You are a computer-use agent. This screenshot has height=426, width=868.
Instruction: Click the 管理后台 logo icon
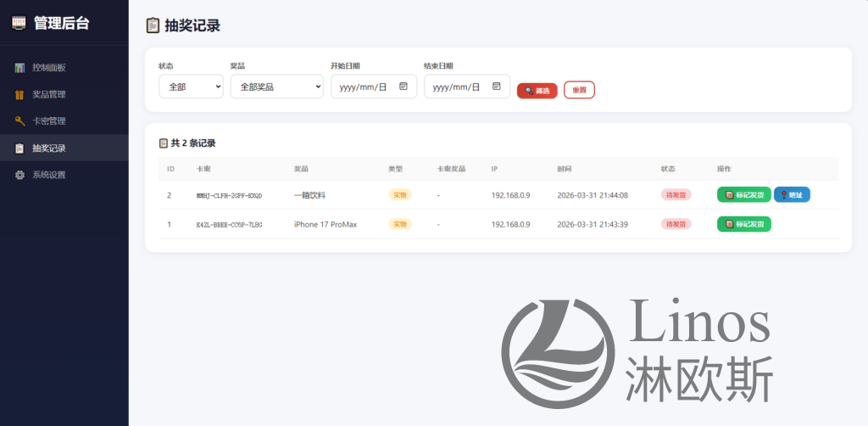pyautogui.click(x=19, y=23)
